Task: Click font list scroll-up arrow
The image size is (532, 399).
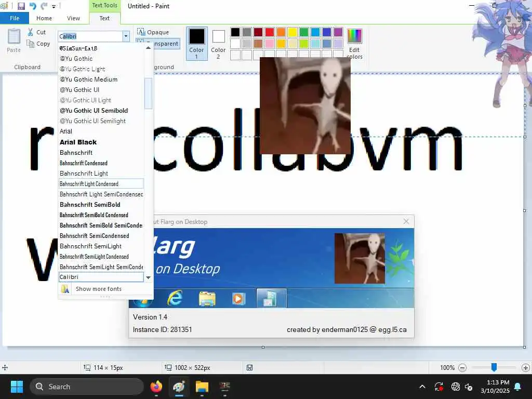Action: 148,48
